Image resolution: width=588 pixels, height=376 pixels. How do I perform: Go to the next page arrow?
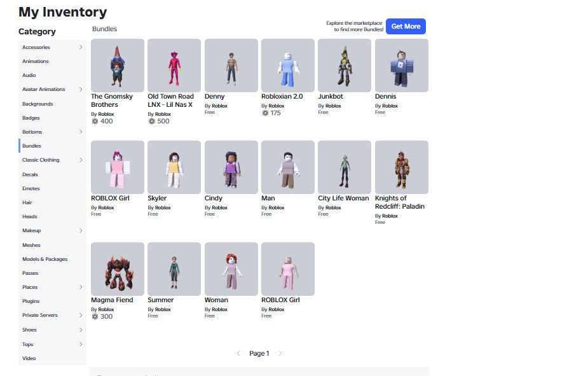(280, 353)
